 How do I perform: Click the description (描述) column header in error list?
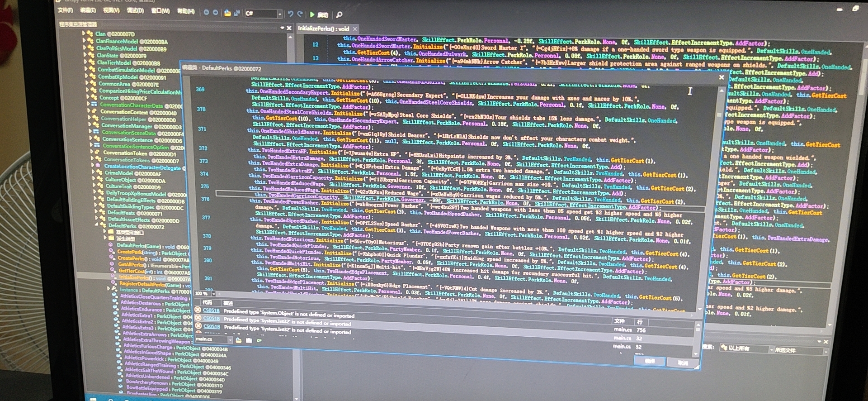click(228, 303)
